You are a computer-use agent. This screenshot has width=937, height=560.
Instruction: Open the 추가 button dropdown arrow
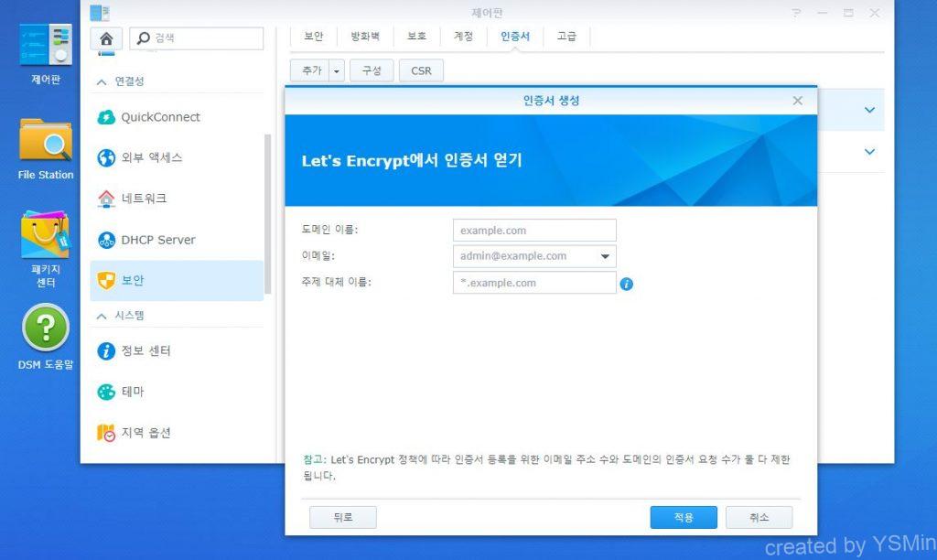[x=337, y=70]
